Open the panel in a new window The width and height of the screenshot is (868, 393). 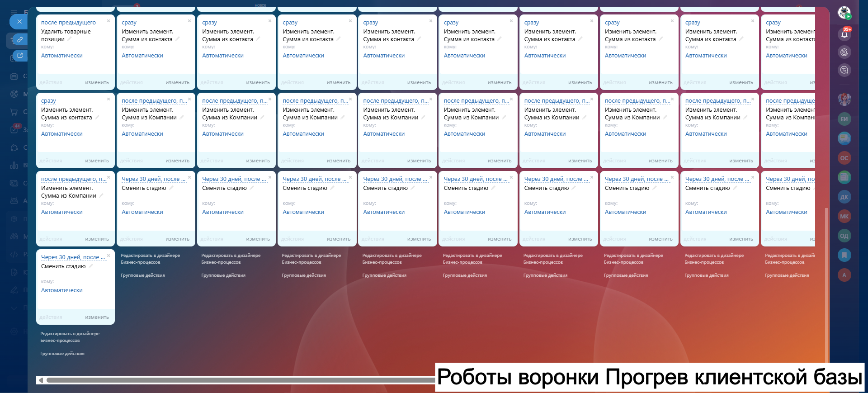pyautogui.click(x=19, y=56)
